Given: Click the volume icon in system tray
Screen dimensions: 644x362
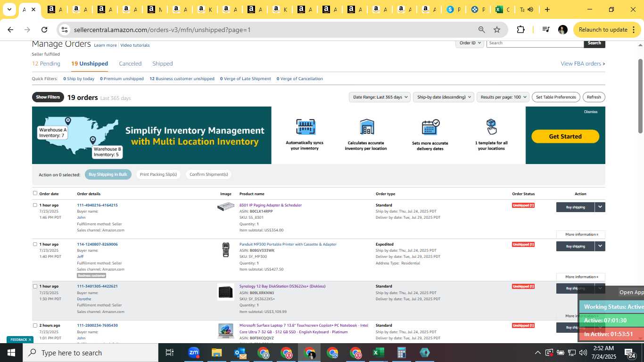Looking at the screenshot, I should point(583,353).
